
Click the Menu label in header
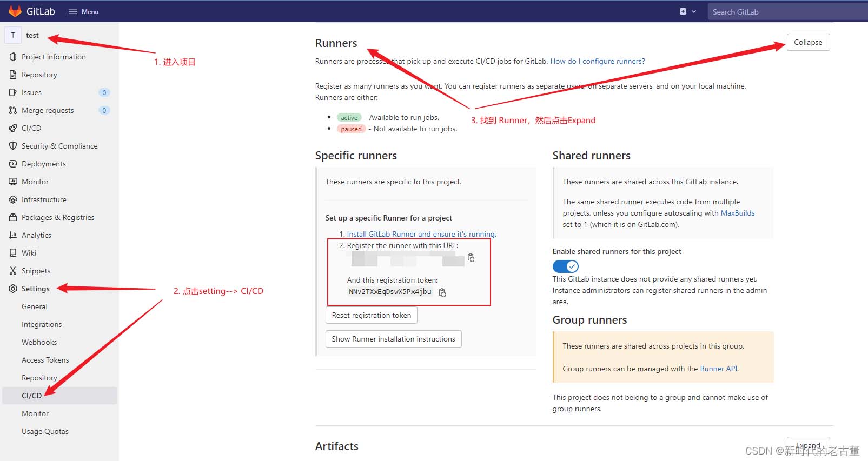(x=90, y=11)
